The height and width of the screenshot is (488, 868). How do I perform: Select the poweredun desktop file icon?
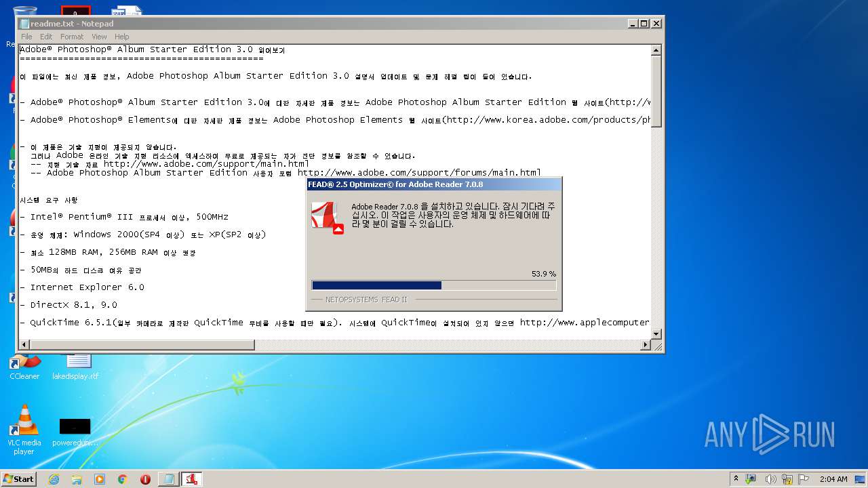[x=75, y=432]
